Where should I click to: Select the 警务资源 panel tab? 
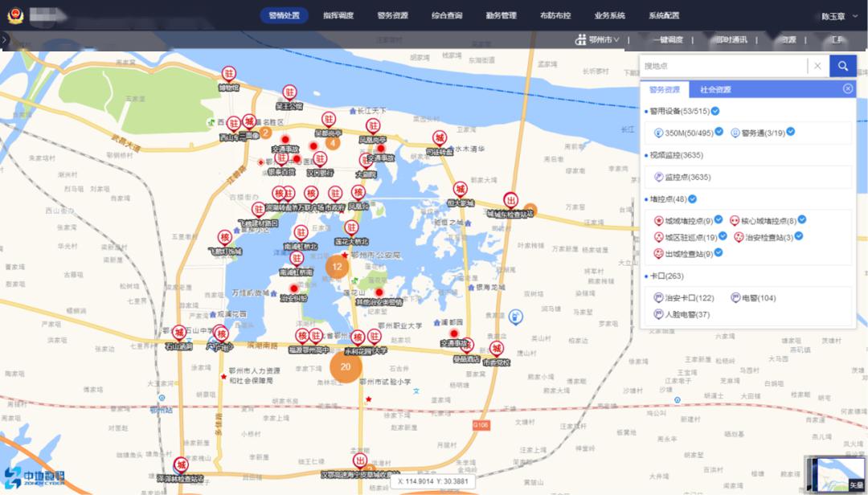point(665,89)
